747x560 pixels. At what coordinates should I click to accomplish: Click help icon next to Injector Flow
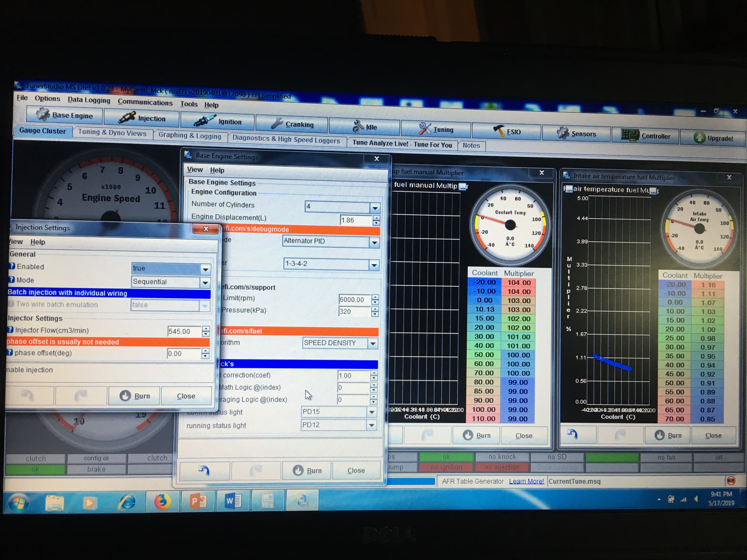tap(11, 329)
